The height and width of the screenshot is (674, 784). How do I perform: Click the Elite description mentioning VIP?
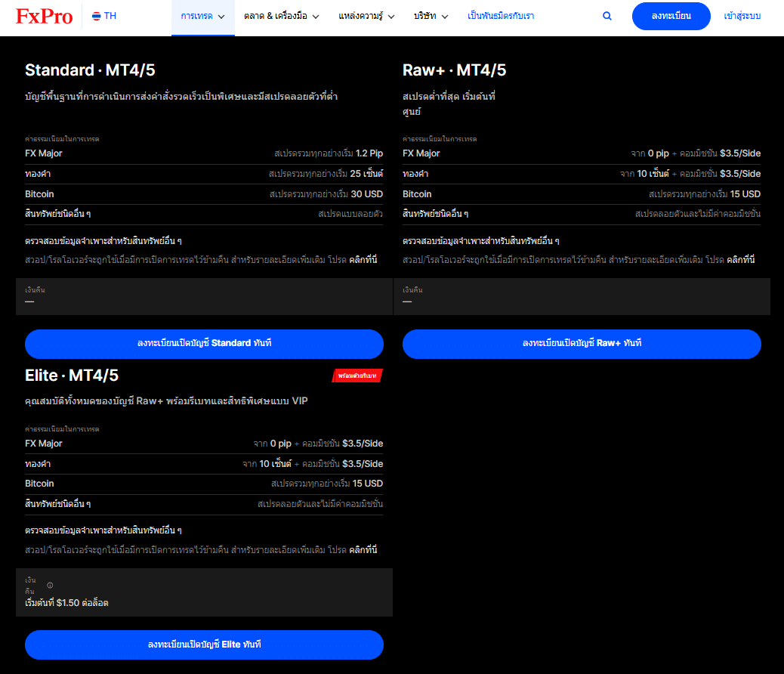166,400
